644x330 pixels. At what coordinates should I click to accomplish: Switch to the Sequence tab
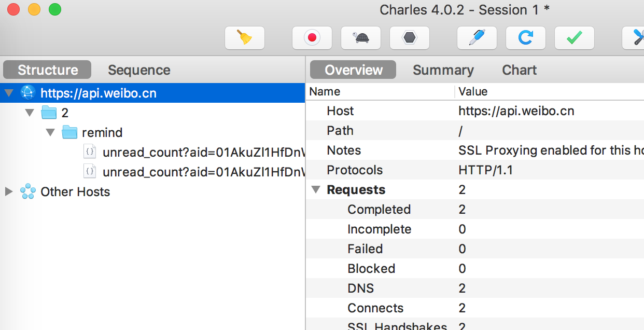(x=139, y=70)
